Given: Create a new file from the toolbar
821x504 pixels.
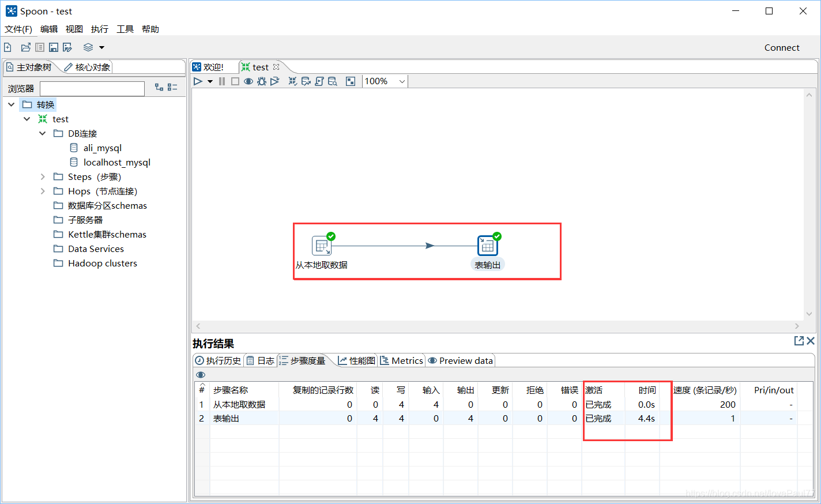Looking at the screenshot, I should [x=7, y=47].
